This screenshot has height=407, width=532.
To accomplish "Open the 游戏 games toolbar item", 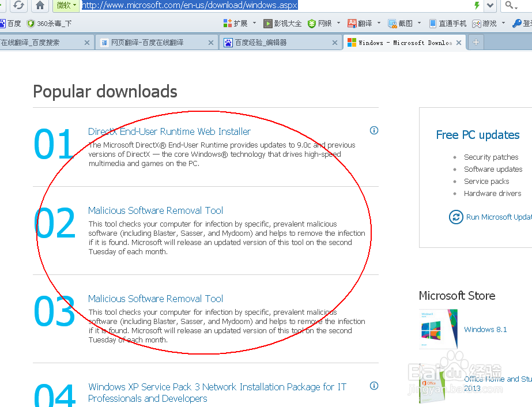I will click(485, 24).
